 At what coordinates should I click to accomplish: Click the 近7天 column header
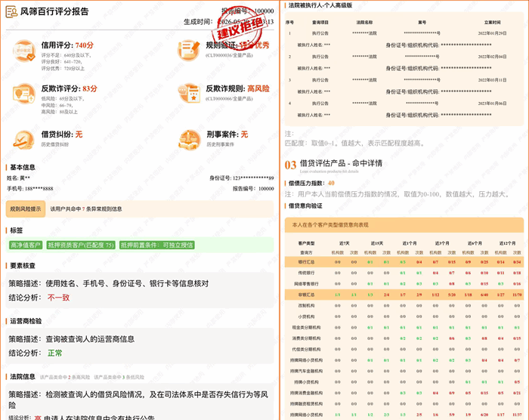345,243
